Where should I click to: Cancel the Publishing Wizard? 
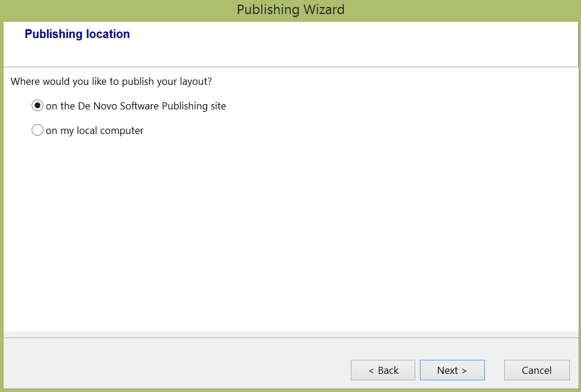(536, 370)
